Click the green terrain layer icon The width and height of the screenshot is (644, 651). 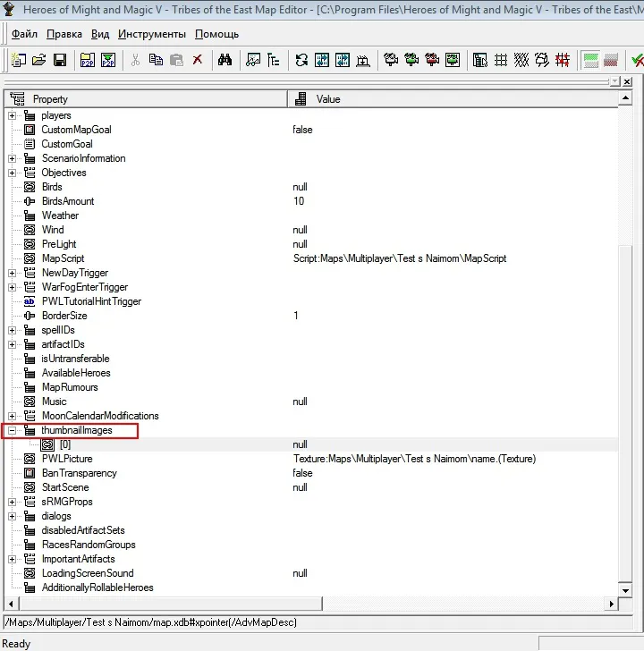coord(590,60)
